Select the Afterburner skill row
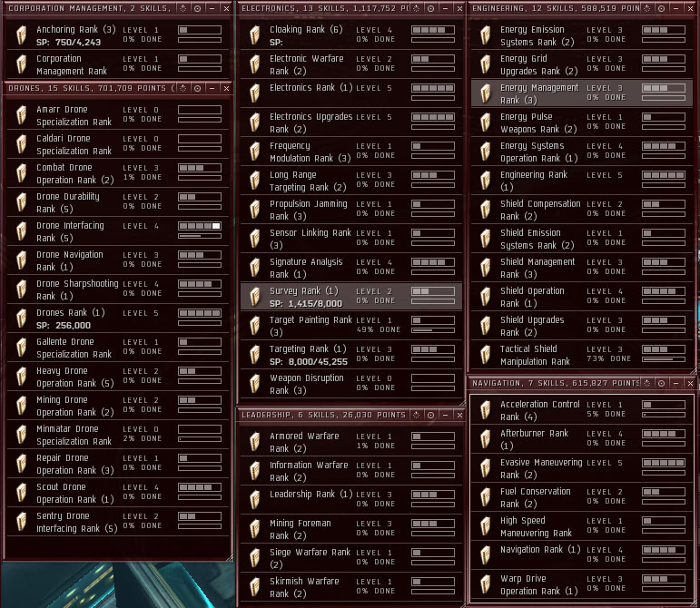 [582, 439]
